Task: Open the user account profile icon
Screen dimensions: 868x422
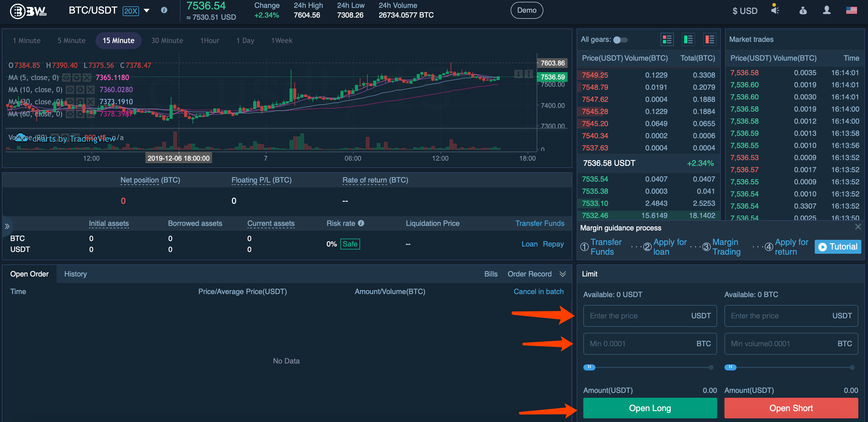Action: 826,10
